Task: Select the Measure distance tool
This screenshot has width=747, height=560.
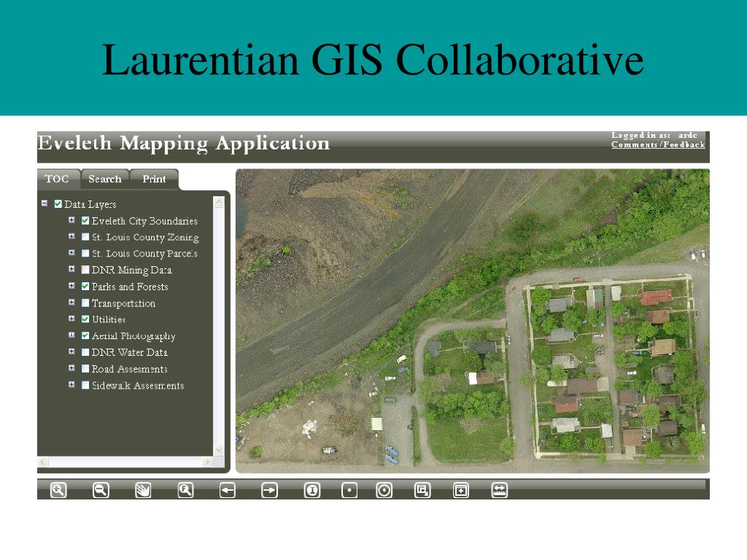Action: coord(499,490)
